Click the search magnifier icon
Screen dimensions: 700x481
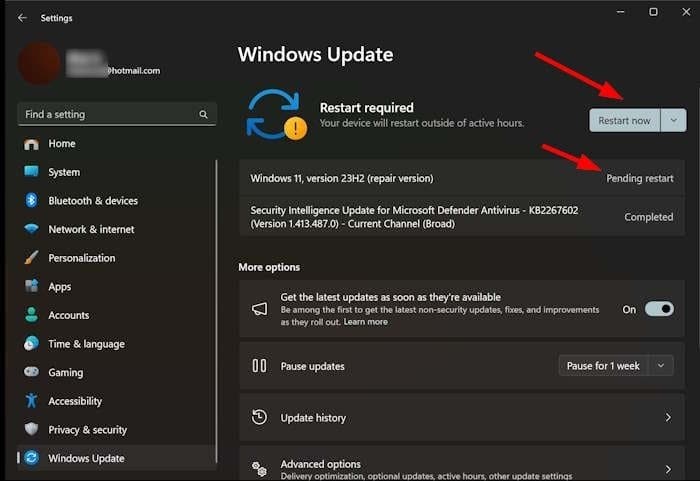[203, 114]
